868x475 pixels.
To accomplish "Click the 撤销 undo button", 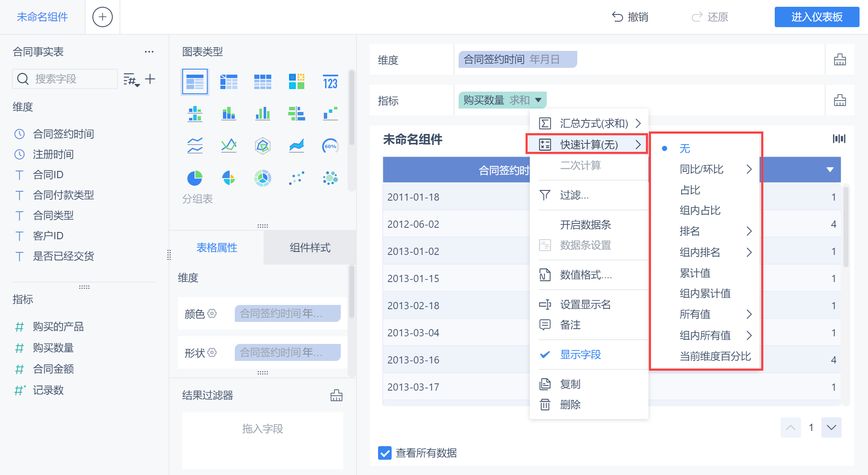I will coord(630,17).
